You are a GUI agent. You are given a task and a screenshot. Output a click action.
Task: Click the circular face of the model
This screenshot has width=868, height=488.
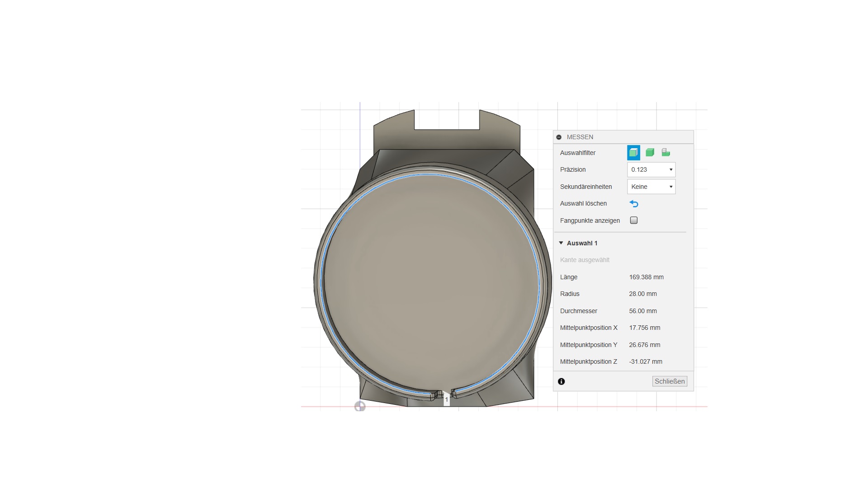pos(431,284)
